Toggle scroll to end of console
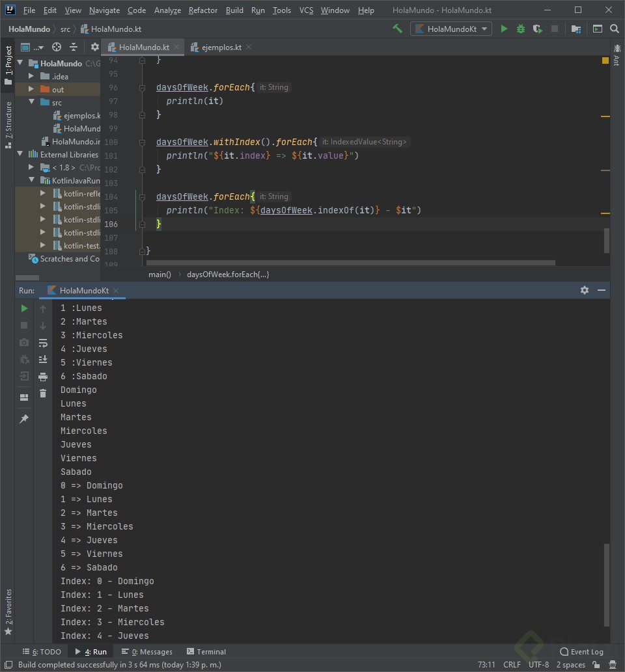This screenshot has height=672, width=625. [x=43, y=359]
